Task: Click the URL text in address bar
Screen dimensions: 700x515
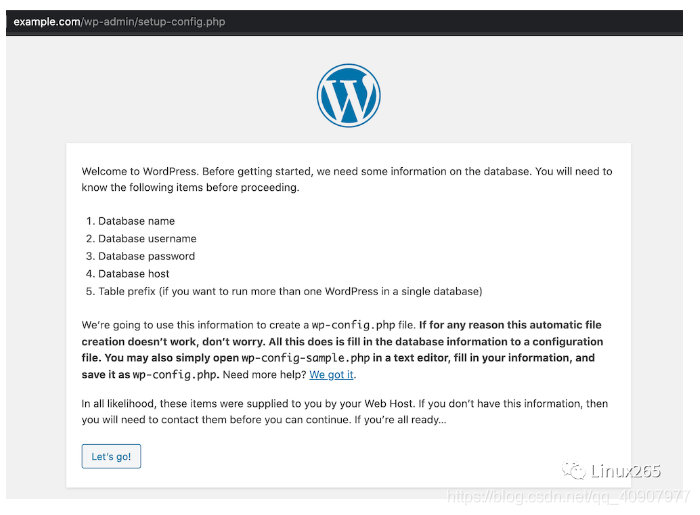Action: coord(119,22)
